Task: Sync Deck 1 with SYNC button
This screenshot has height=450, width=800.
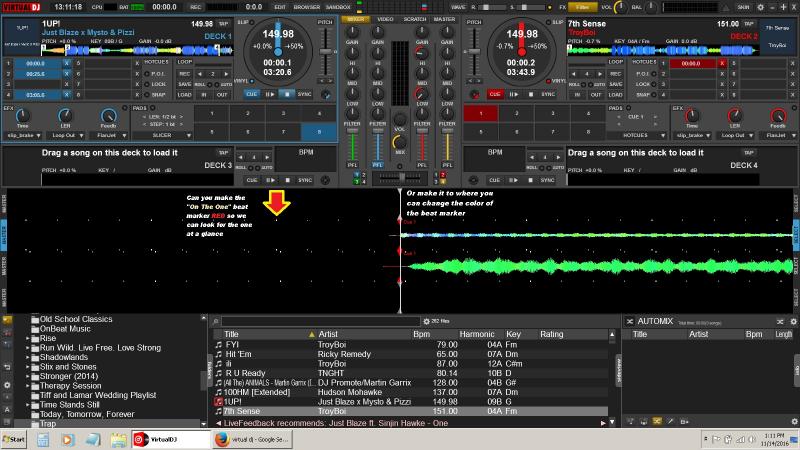Action: 305,94
